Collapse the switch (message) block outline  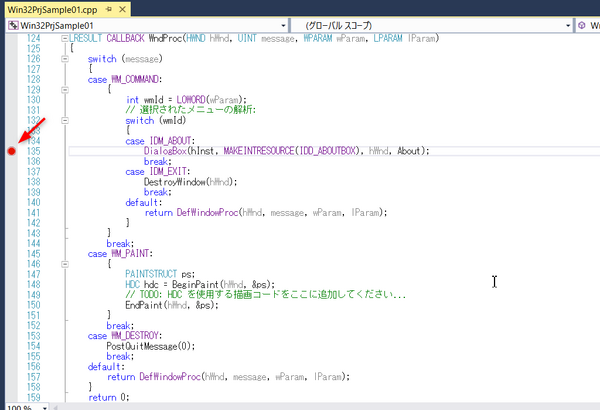[x=65, y=58]
